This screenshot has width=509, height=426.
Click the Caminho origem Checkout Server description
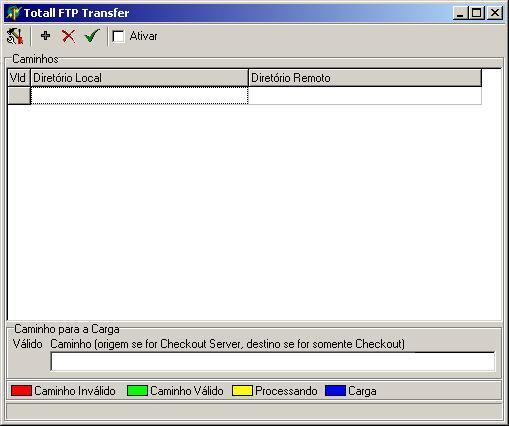(x=227, y=344)
